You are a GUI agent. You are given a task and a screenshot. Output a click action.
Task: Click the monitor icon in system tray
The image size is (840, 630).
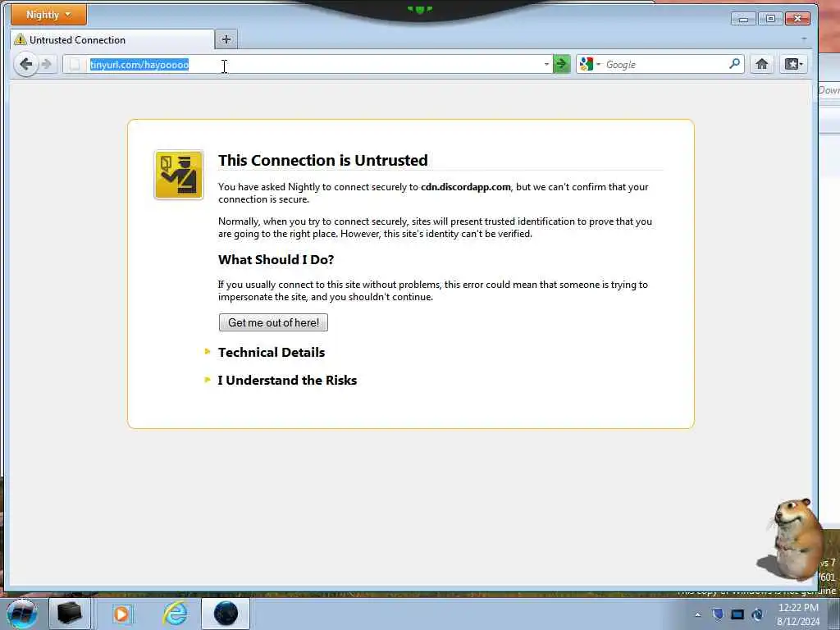pos(737,614)
